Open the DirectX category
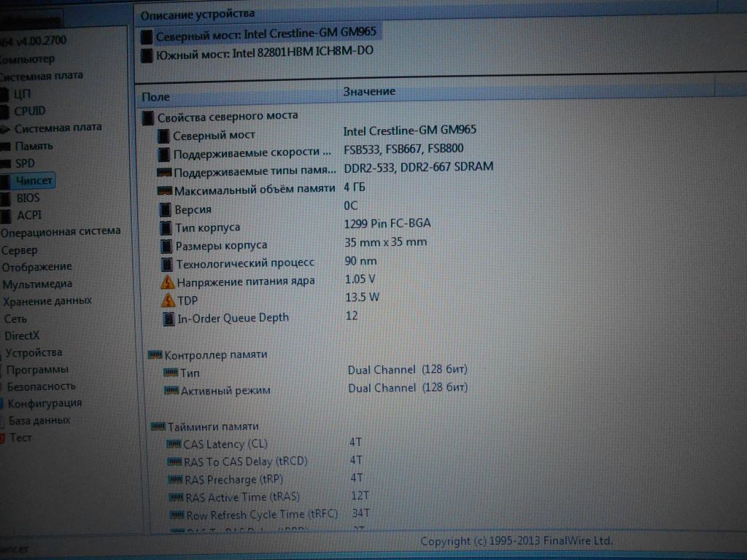Image resolution: width=747 pixels, height=560 pixels. (x=22, y=335)
